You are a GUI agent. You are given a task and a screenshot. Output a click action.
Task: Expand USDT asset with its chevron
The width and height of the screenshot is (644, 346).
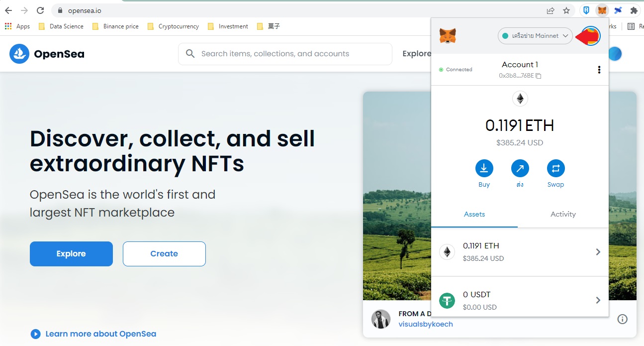point(598,300)
